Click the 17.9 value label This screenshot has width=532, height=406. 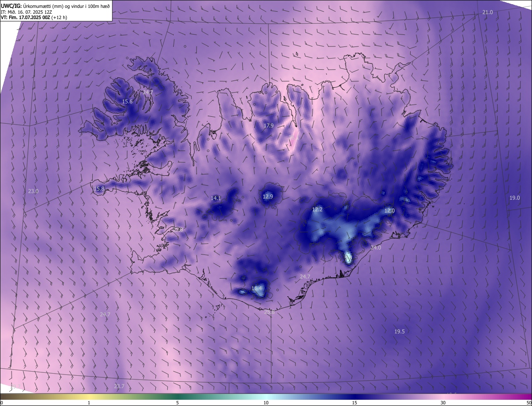point(268,126)
